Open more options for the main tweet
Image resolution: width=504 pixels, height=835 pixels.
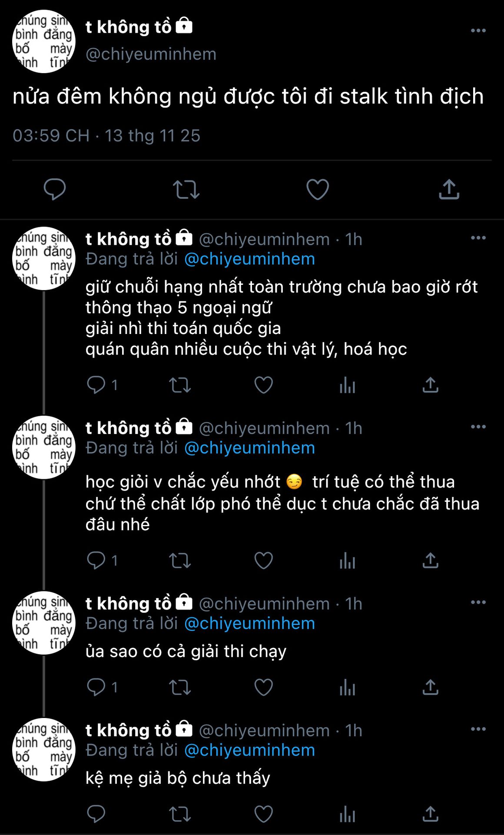pyautogui.click(x=478, y=30)
